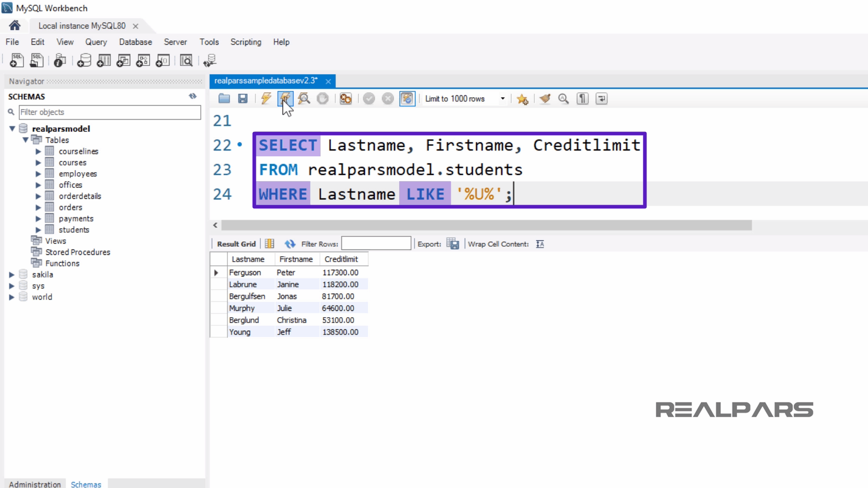Screen dimensions: 868x488
Task: Execute the SQL script with lightning icon
Action: point(266,99)
